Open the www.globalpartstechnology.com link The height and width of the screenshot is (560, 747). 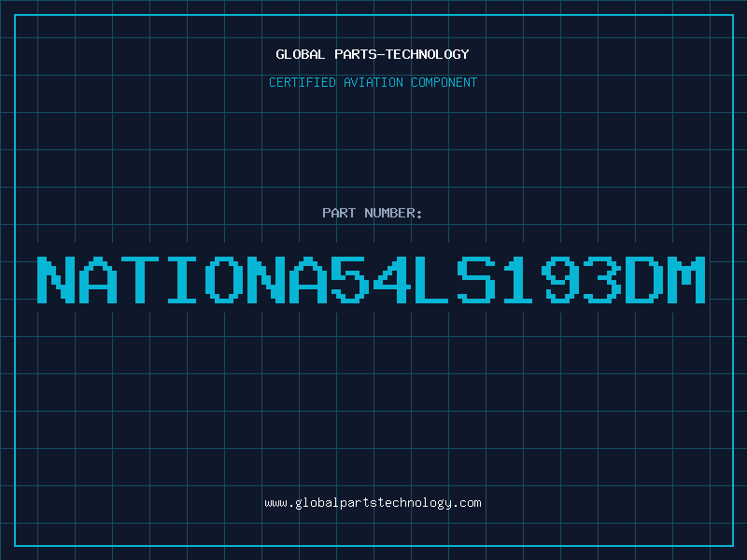coord(373,503)
